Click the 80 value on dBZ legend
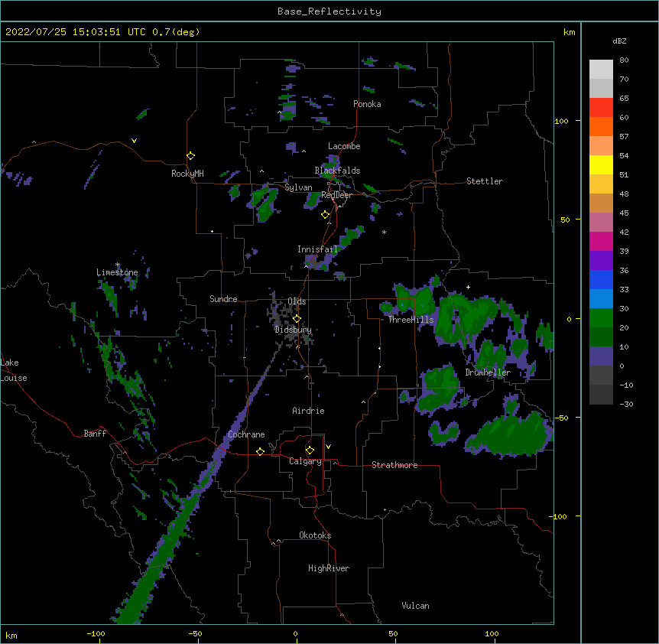659x644 pixels. 624,60
